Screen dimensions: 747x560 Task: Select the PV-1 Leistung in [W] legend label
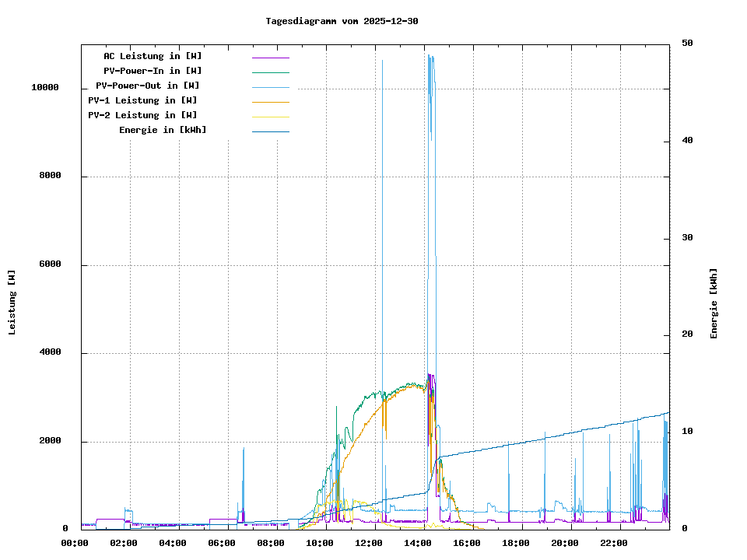coord(142,100)
